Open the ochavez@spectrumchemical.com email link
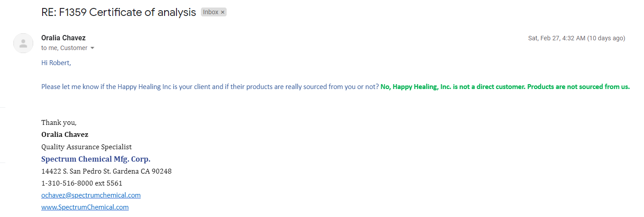The width and height of the screenshot is (644, 217). (x=91, y=195)
